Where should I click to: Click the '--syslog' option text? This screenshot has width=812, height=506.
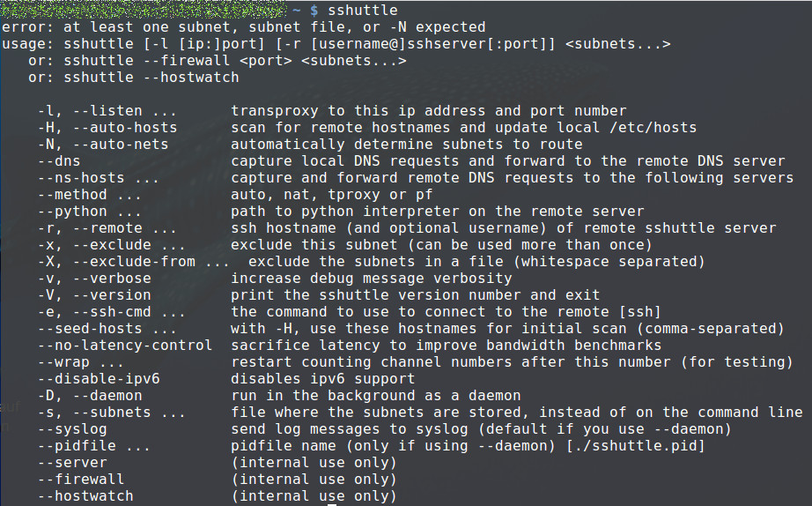pos(72,429)
